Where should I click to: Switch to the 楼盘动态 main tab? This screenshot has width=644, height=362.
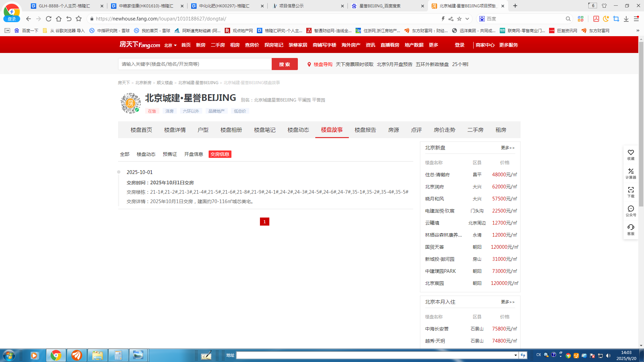pyautogui.click(x=298, y=130)
